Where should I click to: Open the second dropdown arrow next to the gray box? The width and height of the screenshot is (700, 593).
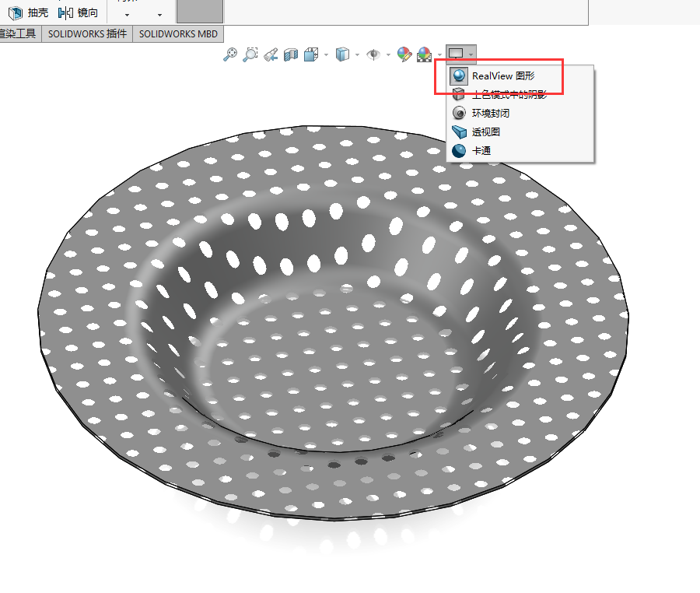pos(159,16)
